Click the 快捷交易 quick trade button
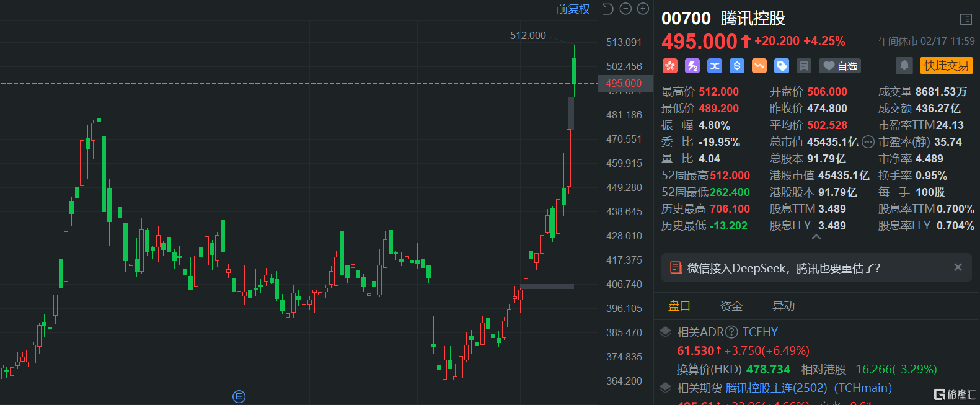Screen dimensions: 980x405 [x=947, y=65]
